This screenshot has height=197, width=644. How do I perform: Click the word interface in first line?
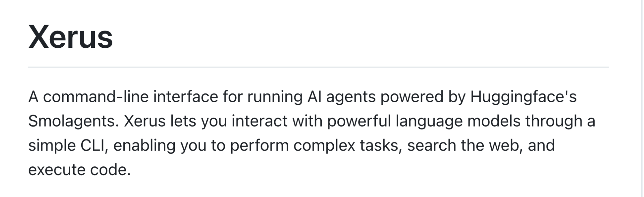coord(186,97)
